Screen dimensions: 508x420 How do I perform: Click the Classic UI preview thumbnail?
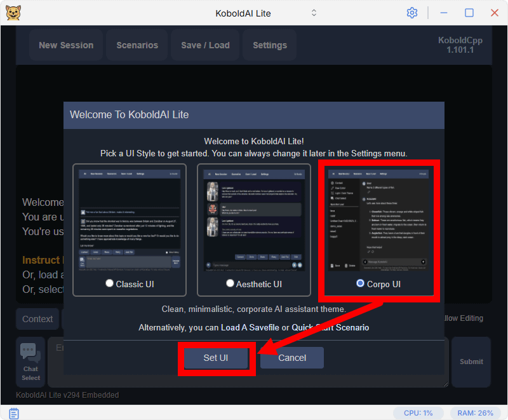(x=130, y=219)
